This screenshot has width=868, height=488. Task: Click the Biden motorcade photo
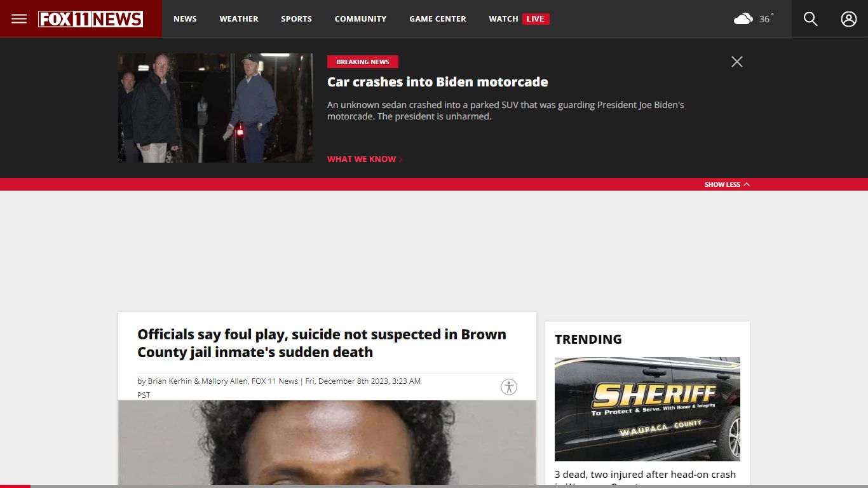215,107
